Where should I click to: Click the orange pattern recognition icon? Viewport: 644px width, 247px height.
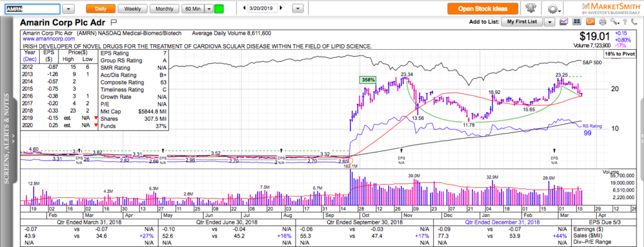[591, 21]
